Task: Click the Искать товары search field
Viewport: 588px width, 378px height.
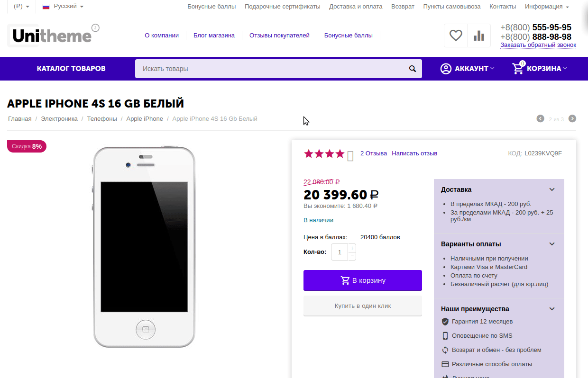Action: pyautogui.click(x=270, y=69)
